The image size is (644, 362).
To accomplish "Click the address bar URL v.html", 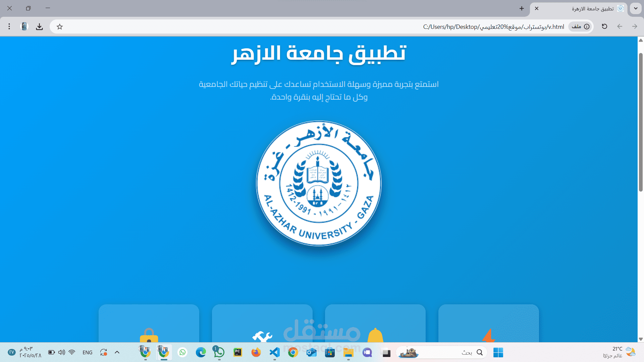I will (493, 27).
